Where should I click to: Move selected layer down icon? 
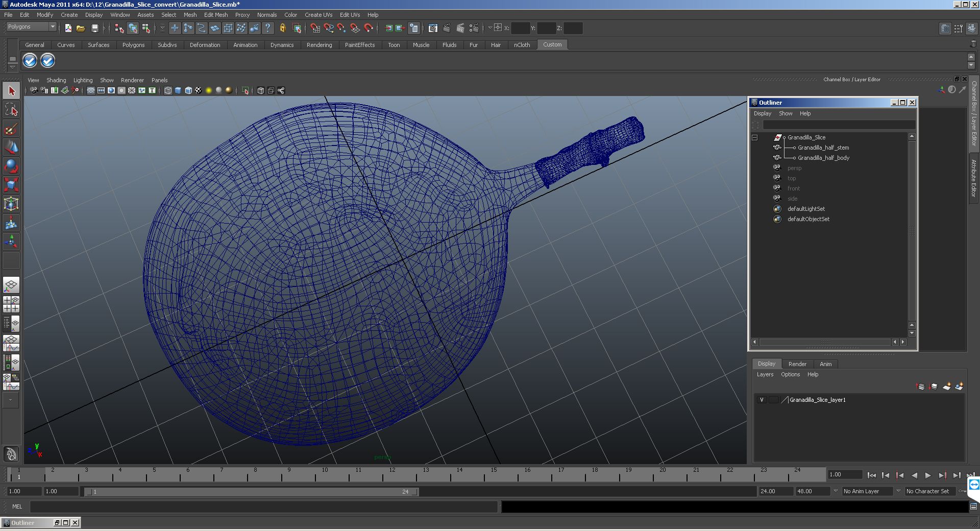934,387
